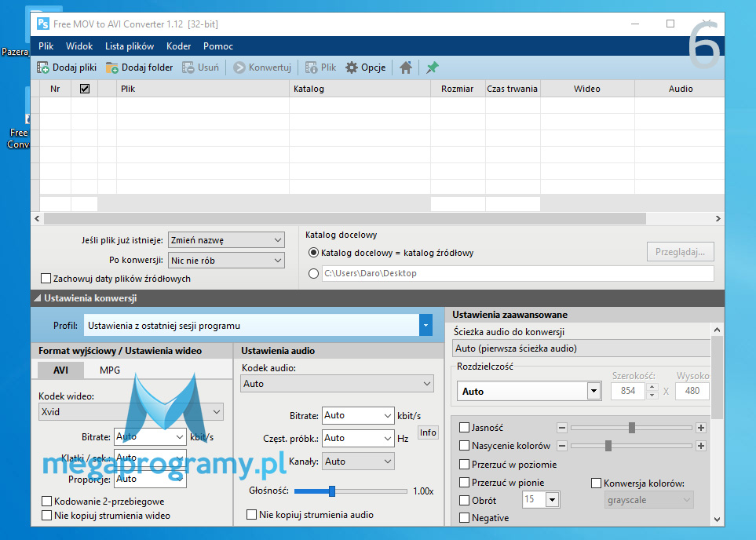Viewport: 756px width, 540px height.
Task: Collapse the Ustawienia konwersji section
Action: [x=37, y=298]
